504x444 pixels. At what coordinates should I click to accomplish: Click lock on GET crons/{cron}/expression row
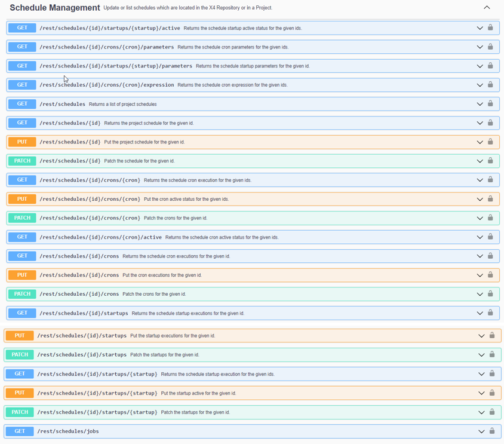tap(490, 85)
